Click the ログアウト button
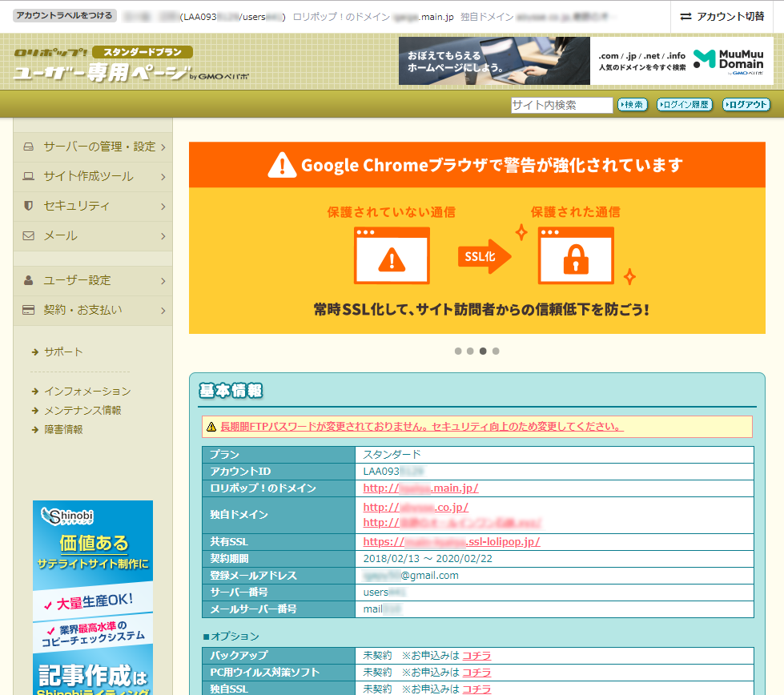This screenshot has height=695, width=784. (746, 105)
